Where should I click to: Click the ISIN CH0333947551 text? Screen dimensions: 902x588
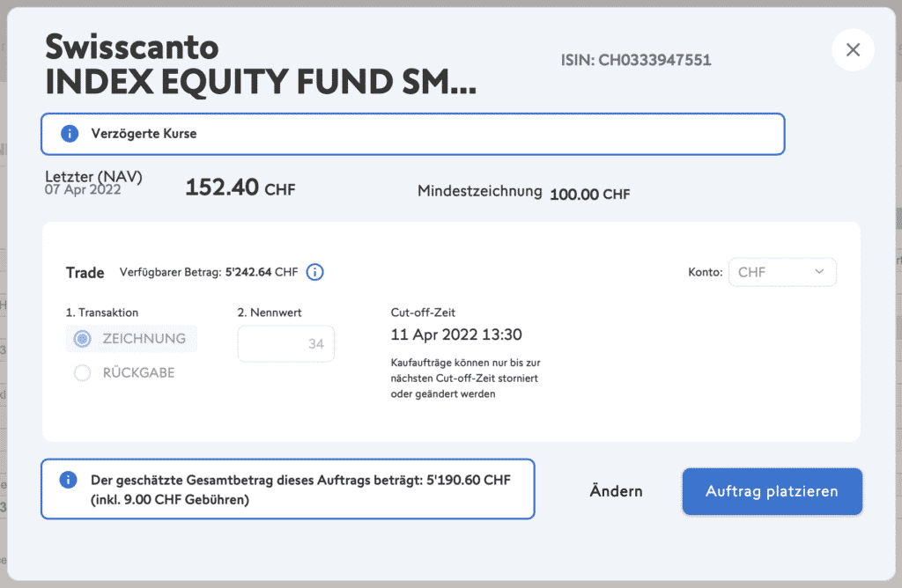pos(636,61)
